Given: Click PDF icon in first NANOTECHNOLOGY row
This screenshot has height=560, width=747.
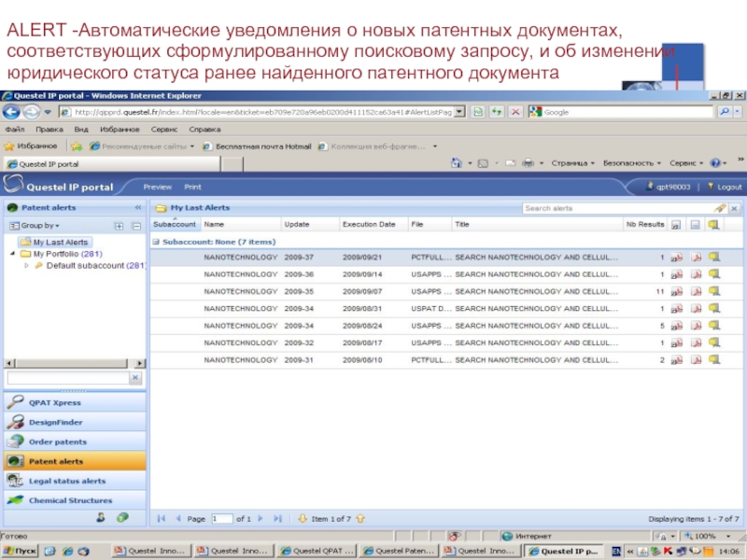Looking at the screenshot, I should 696,258.
